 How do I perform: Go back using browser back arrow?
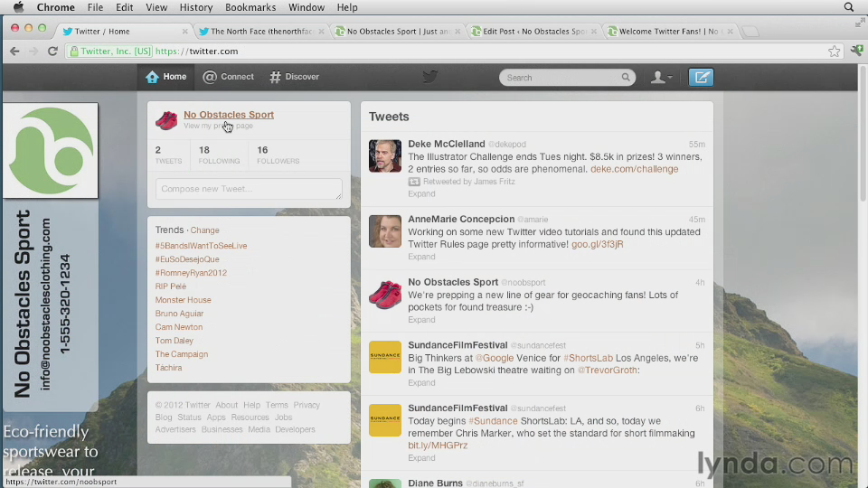(x=14, y=52)
